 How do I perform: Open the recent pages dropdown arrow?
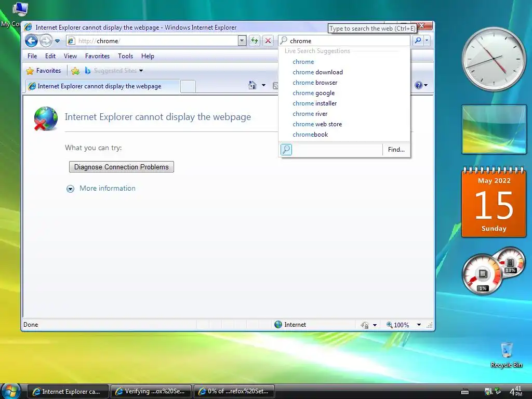coord(57,41)
